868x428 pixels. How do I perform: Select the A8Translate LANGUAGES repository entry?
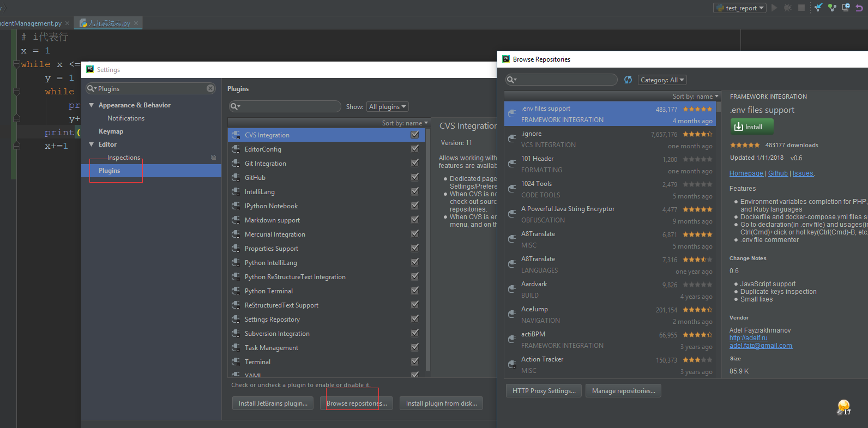pos(610,264)
